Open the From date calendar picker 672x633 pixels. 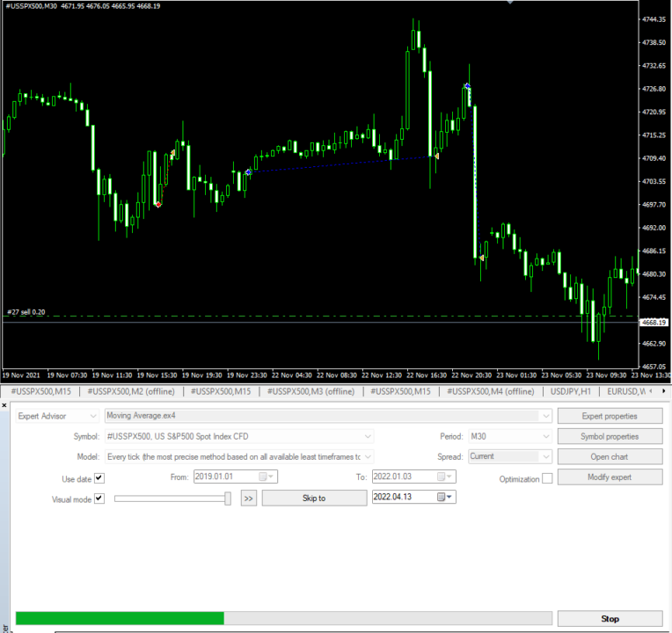pos(267,477)
